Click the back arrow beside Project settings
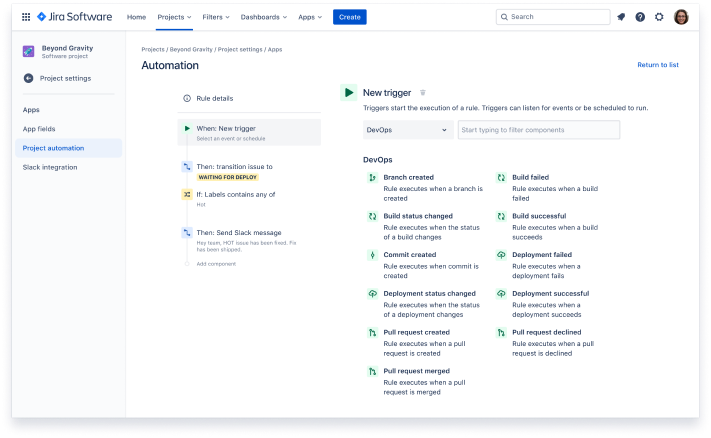Viewport: 711px width, 438px height. [28, 78]
